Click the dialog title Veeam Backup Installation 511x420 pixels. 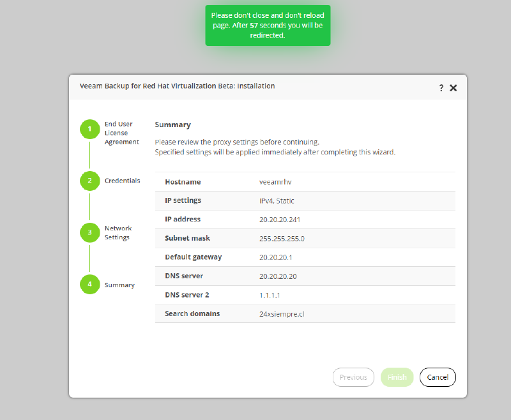click(x=178, y=86)
